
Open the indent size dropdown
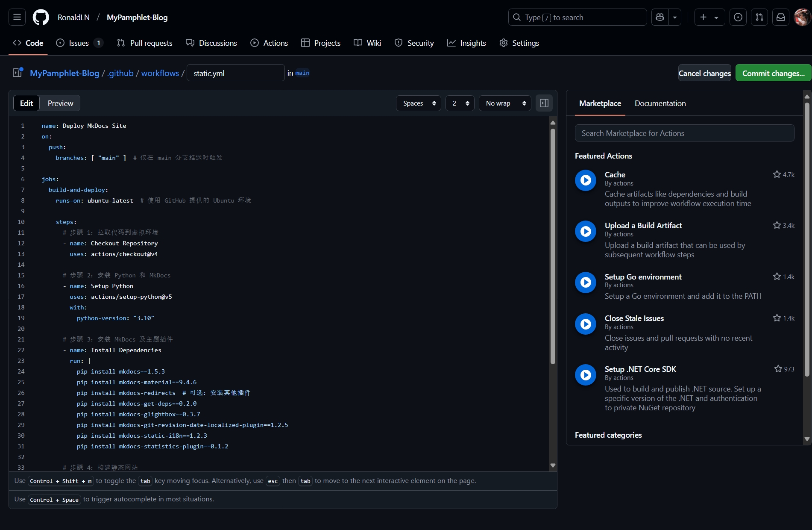[460, 103]
